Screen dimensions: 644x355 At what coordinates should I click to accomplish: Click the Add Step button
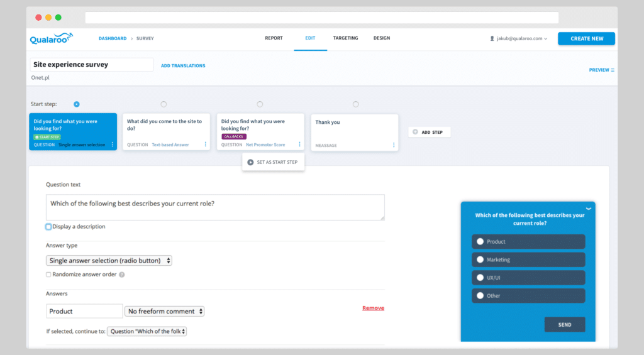[429, 132]
